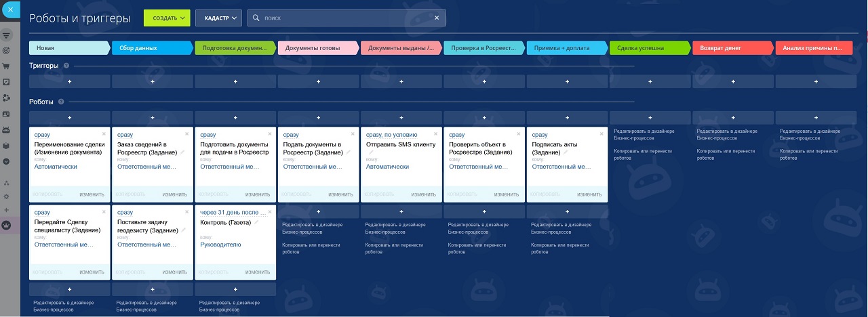Open the robot (android) icon in left sidebar
Image resolution: width=868 pixels, height=317 pixels.
coord(6,129)
